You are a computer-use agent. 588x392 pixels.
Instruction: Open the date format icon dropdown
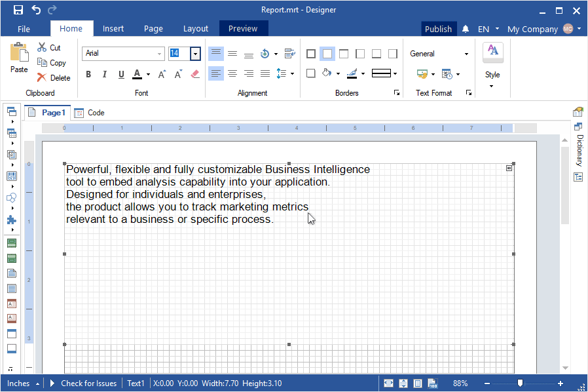click(458, 74)
